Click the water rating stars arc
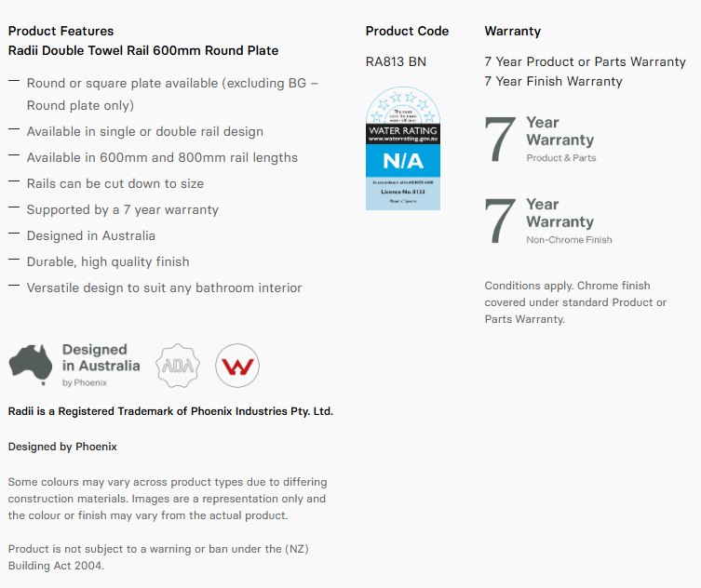The width and height of the screenshot is (701, 588). tap(403, 105)
